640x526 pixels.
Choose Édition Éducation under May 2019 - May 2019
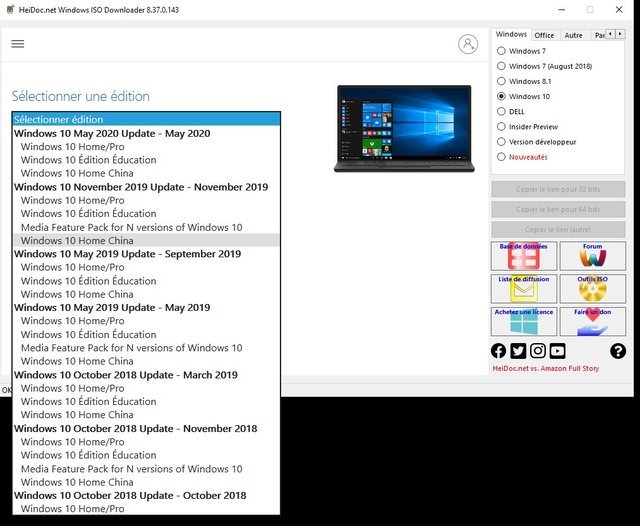(147, 335)
